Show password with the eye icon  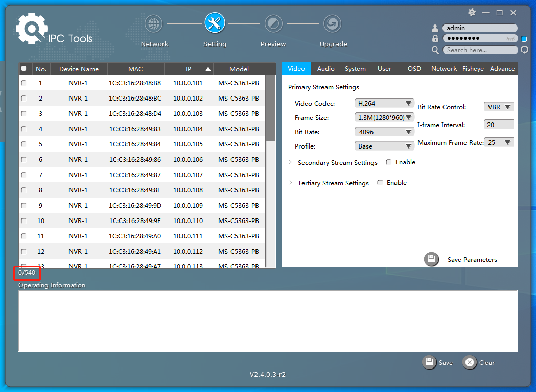(x=510, y=39)
